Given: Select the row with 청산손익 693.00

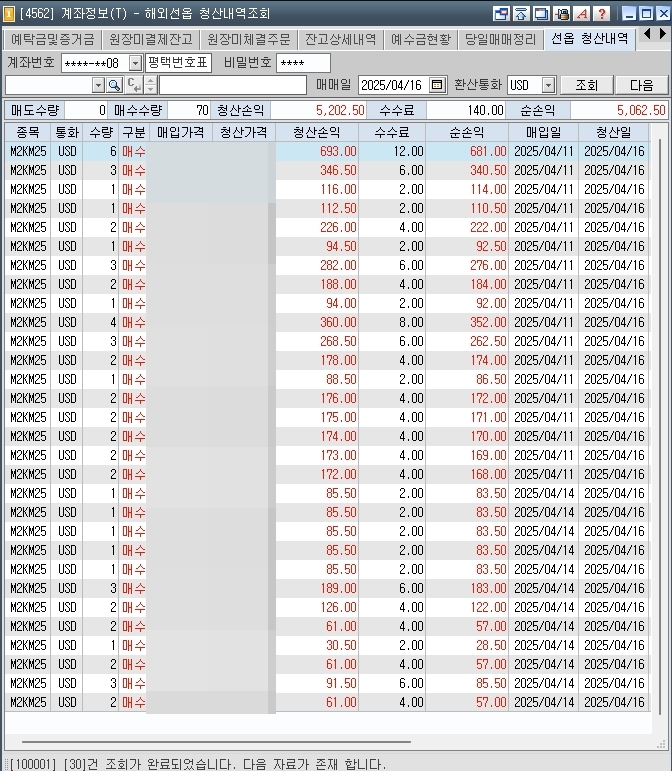Looking at the screenshot, I should pos(327,151).
